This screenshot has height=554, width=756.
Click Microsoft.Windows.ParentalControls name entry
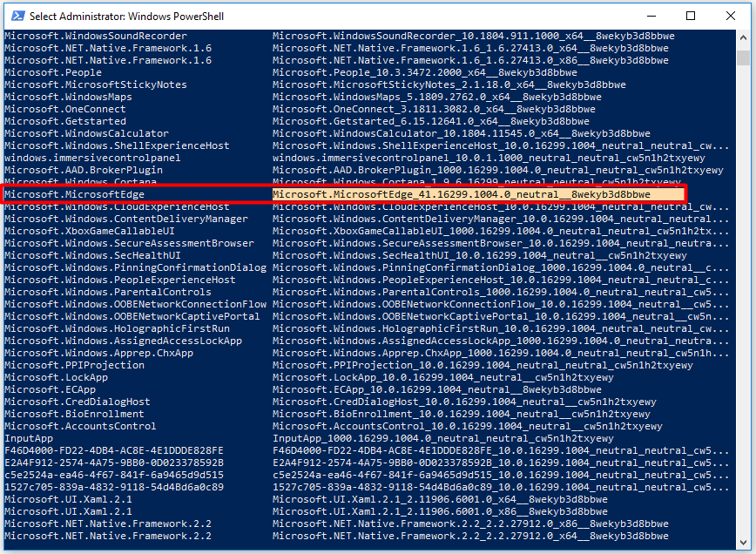[x=107, y=292]
